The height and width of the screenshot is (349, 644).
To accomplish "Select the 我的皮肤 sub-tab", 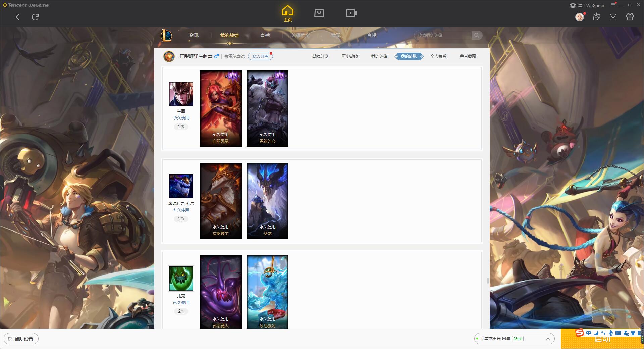I will (409, 56).
